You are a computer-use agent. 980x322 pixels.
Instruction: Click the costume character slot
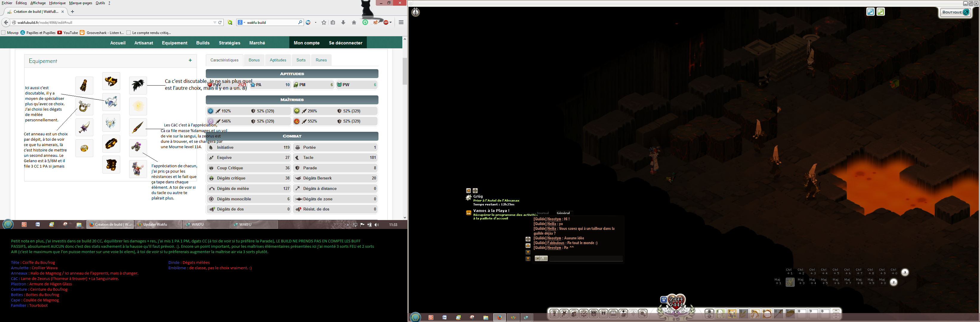[138, 168]
